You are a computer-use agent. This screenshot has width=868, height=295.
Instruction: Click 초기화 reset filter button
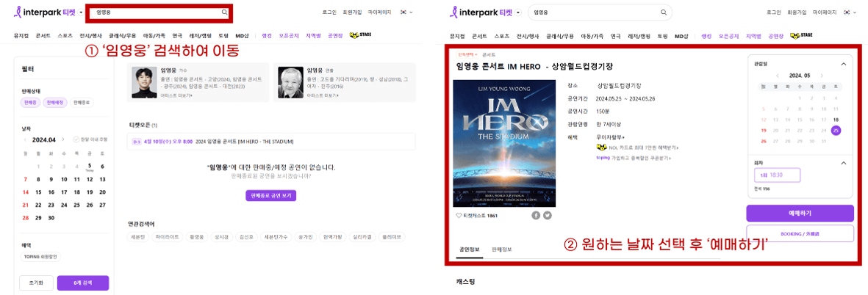click(36, 283)
